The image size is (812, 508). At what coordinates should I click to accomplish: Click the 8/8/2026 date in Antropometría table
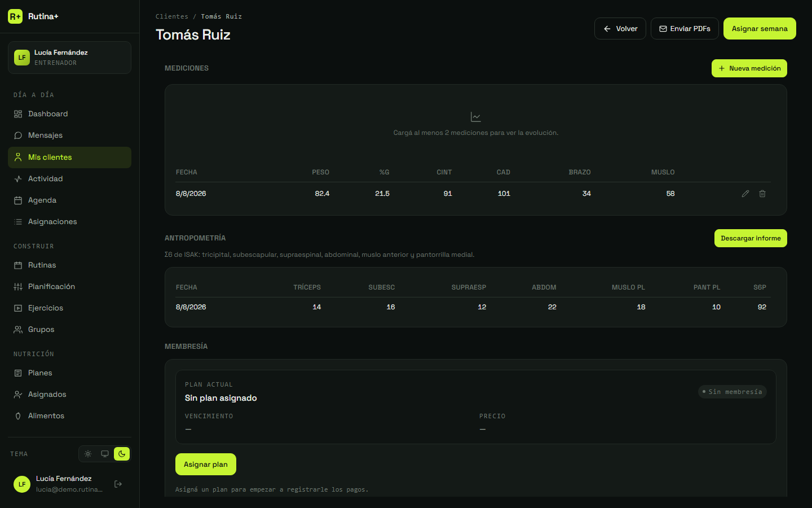pyautogui.click(x=191, y=307)
